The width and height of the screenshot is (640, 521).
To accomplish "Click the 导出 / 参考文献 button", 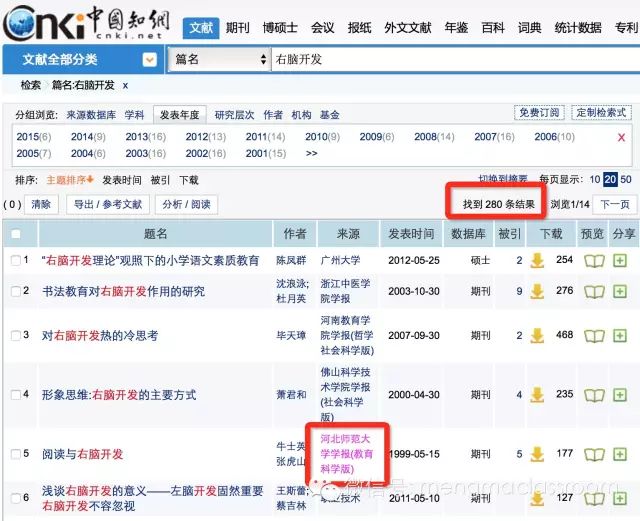I will (107, 204).
